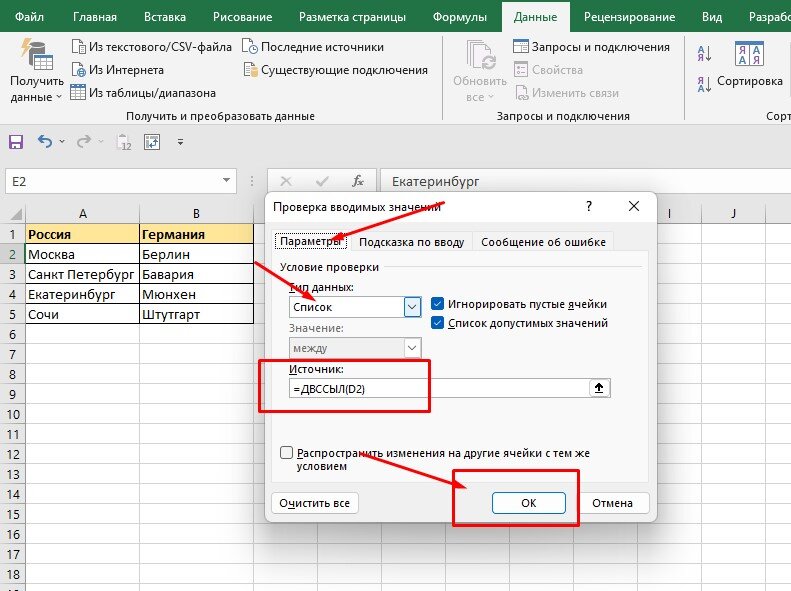The image size is (791, 591).
Task: Click the font size 12 quick access icon
Action: point(124,142)
